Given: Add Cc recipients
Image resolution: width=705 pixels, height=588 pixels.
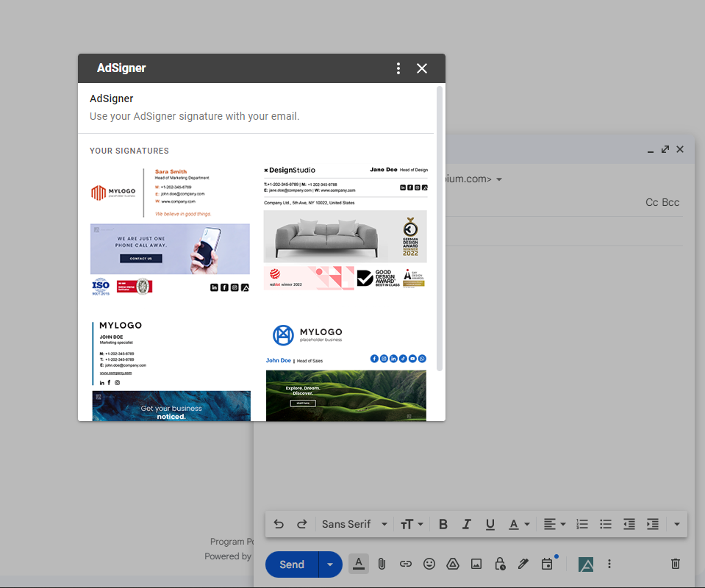Looking at the screenshot, I should click(651, 202).
